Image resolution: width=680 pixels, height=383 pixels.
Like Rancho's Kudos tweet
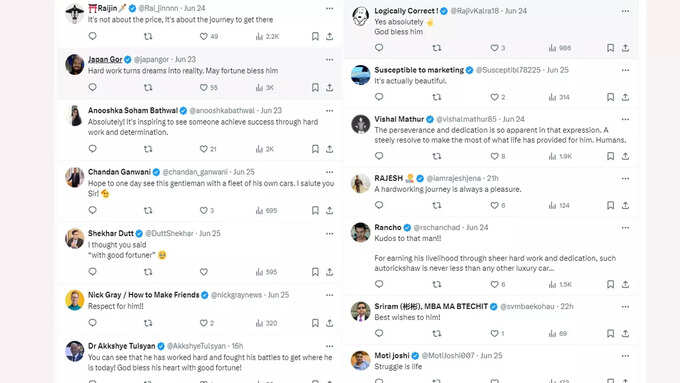click(x=494, y=285)
